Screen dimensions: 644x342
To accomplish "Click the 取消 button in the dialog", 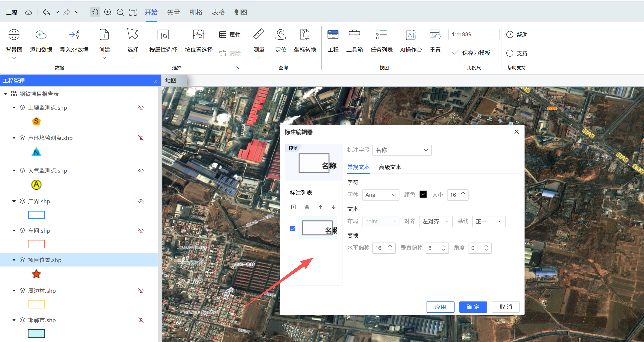I will pyautogui.click(x=505, y=307).
